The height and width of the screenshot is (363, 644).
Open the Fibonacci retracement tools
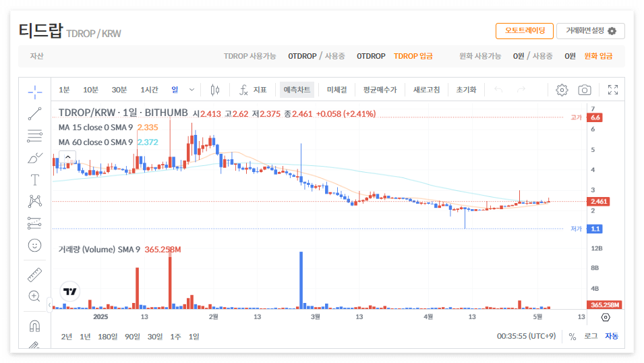pyautogui.click(x=35, y=136)
